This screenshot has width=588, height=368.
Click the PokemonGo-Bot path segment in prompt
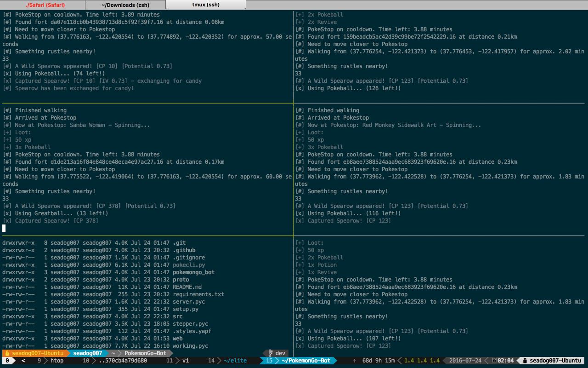tap(145, 353)
